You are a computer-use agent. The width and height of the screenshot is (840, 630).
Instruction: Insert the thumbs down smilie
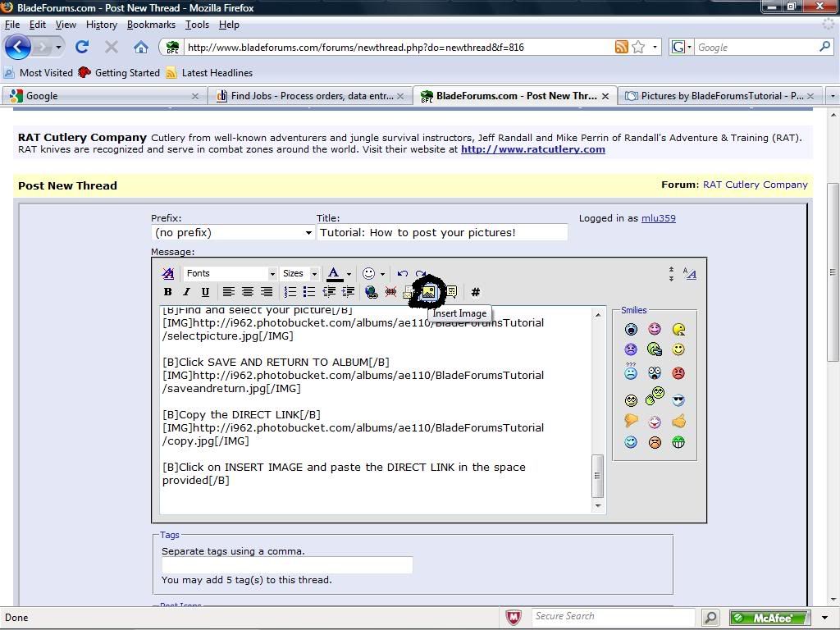631,421
